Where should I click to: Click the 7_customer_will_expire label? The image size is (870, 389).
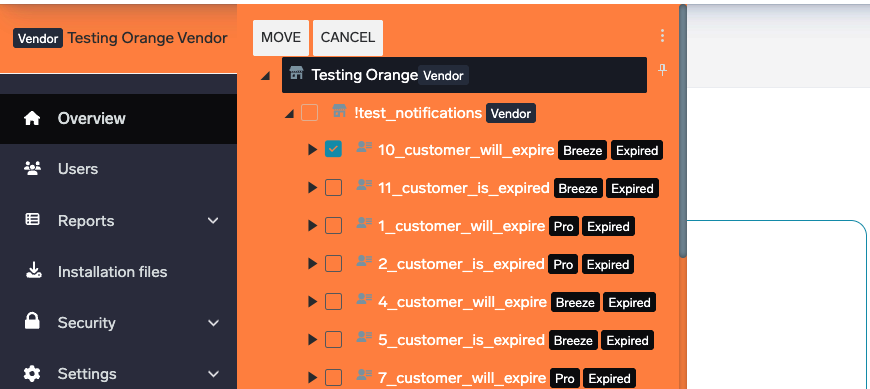[462, 378]
